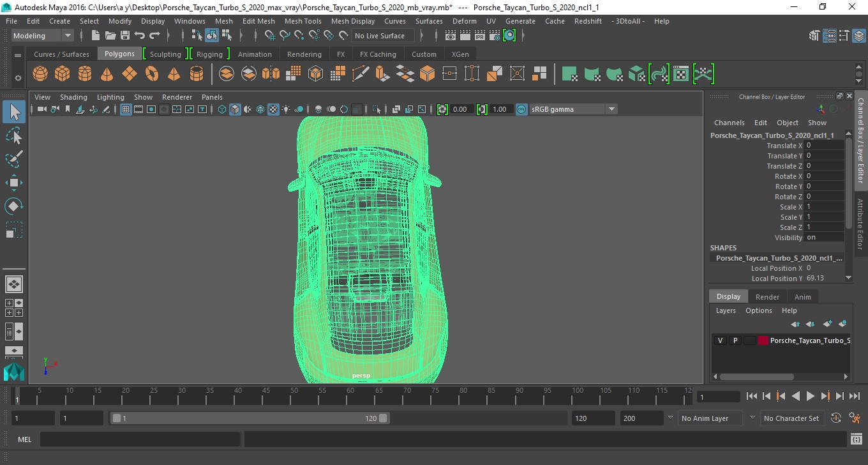Create a polygon pipe from the shelf

[197, 74]
